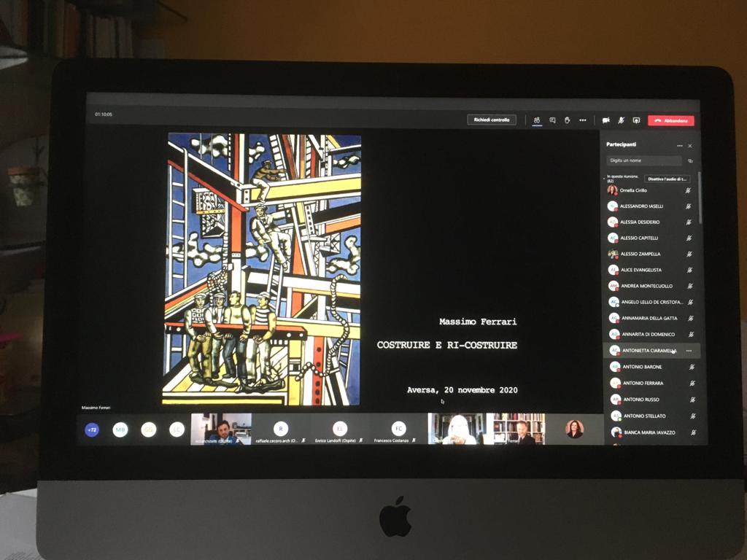Select participant ALICE EVANGELISTA
The width and height of the screenshot is (747, 560).
[651, 270]
